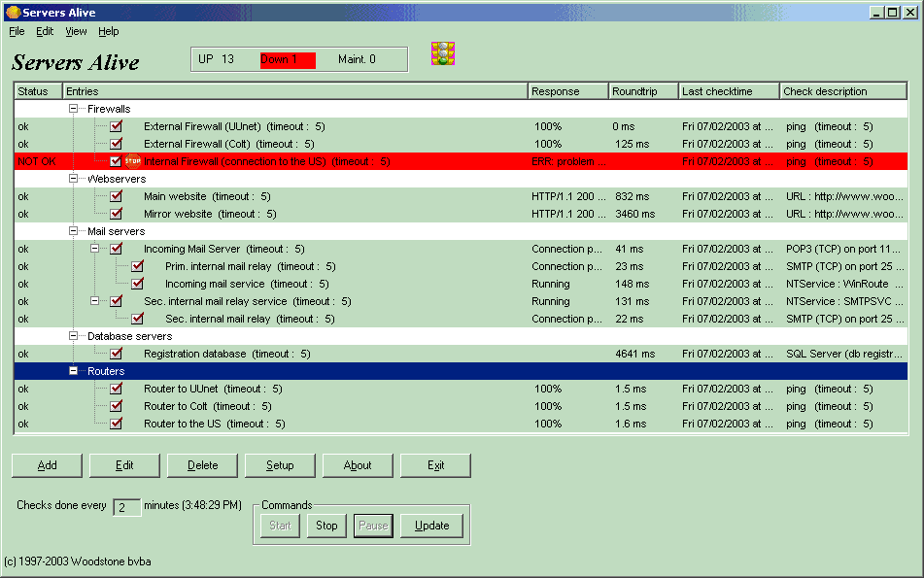Select the Firewalls group label
This screenshot has width=924, height=578.
tap(109, 109)
